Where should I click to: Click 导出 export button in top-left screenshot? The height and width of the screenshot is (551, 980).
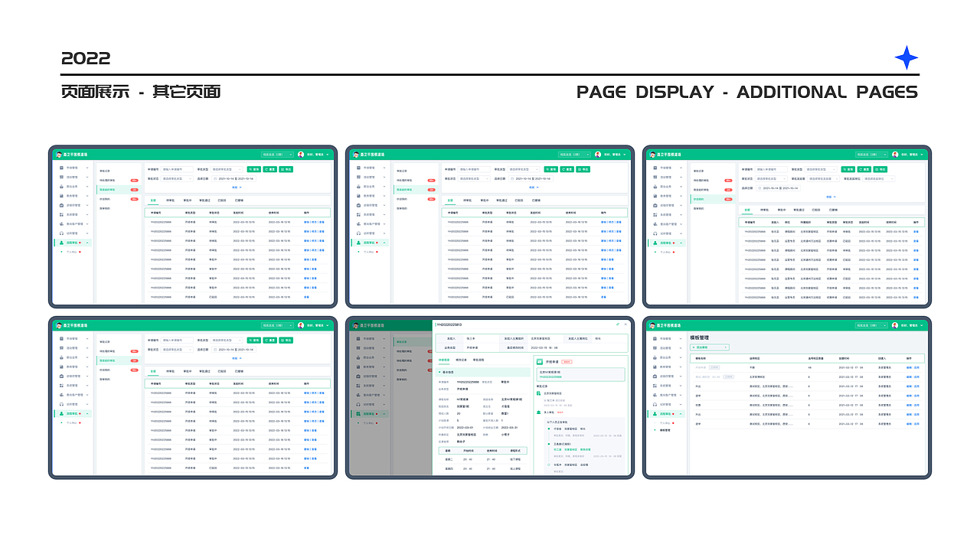click(286, 169)
